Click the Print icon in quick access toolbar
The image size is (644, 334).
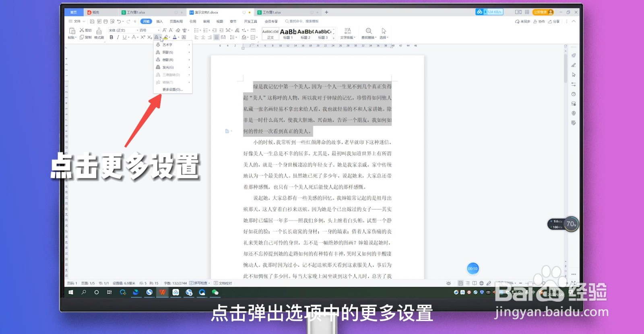[105, 21]
